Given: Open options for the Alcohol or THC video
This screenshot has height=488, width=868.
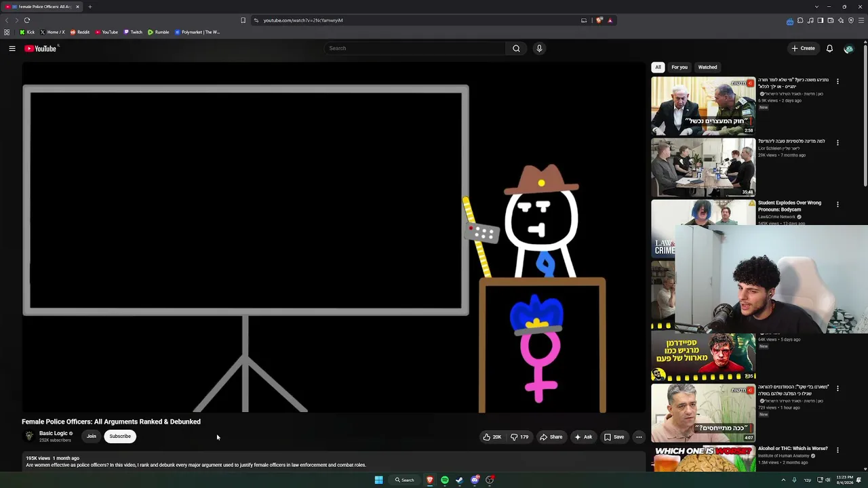Looking at the screenshot, I should coord(837,450).
